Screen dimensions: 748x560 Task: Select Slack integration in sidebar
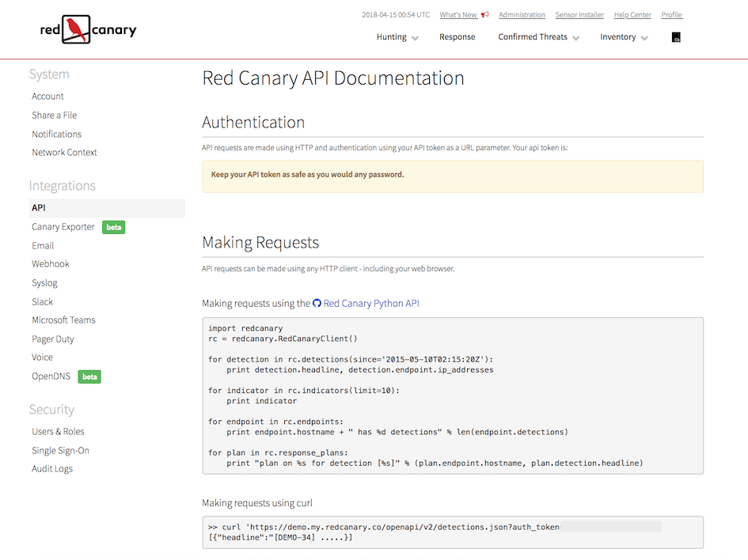tap(43, 302)
